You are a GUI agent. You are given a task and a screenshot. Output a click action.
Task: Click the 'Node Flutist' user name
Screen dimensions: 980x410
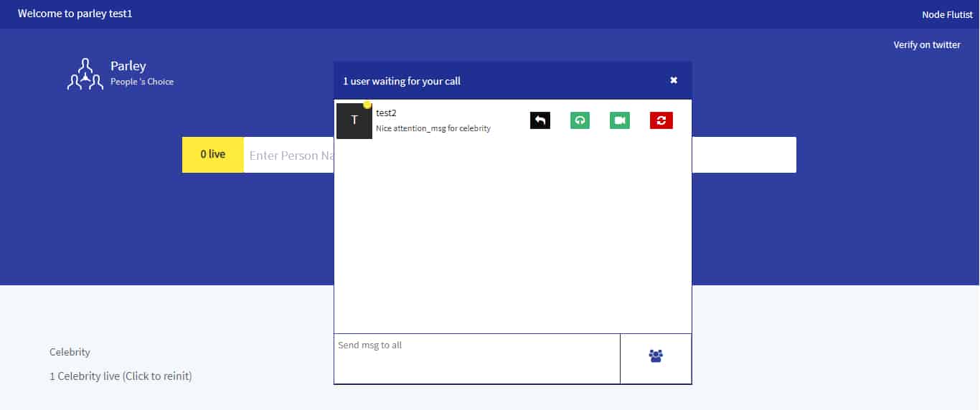point(947,14)
